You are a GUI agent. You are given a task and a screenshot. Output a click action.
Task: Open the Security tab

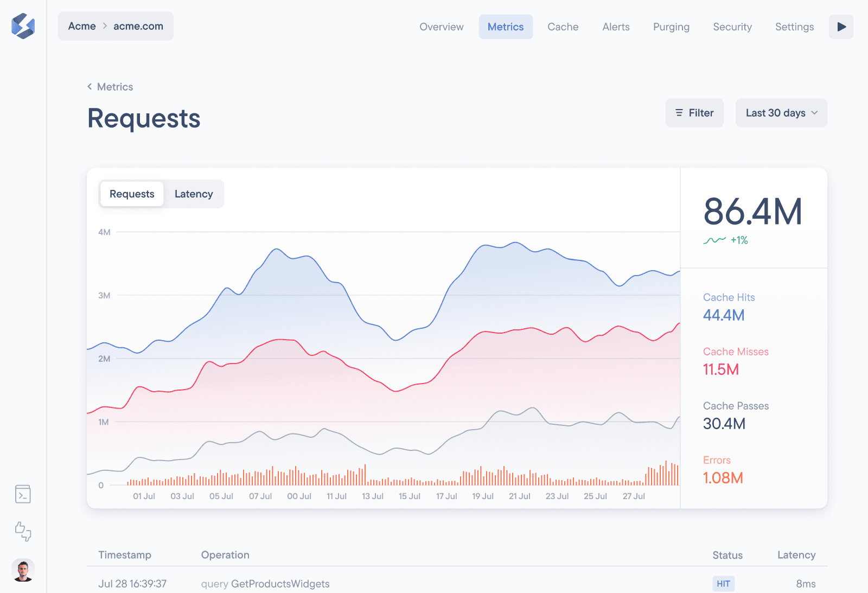732,27
